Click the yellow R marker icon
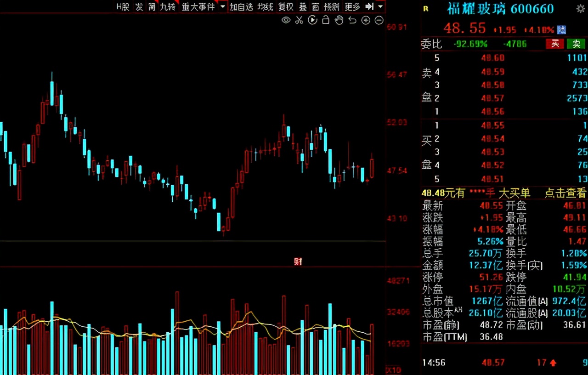The width and height of the screenshot is (588, 375). click(426, 9)
